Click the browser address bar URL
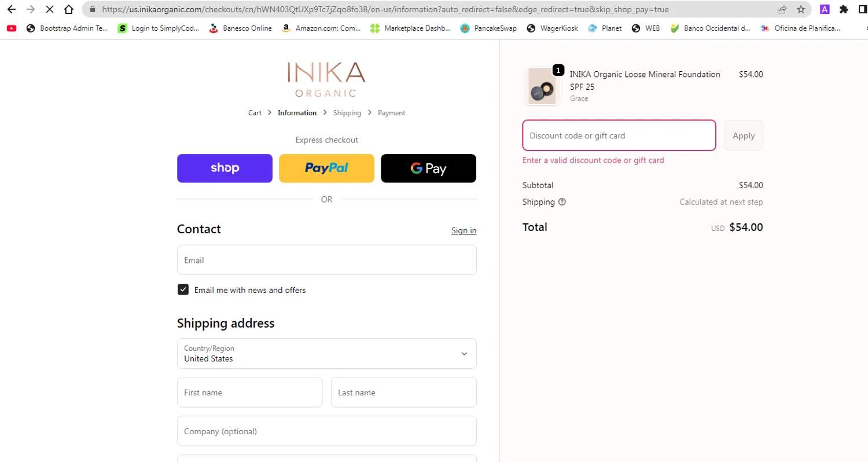This screenshot has height=462, width=868. [x=385, y=9]
